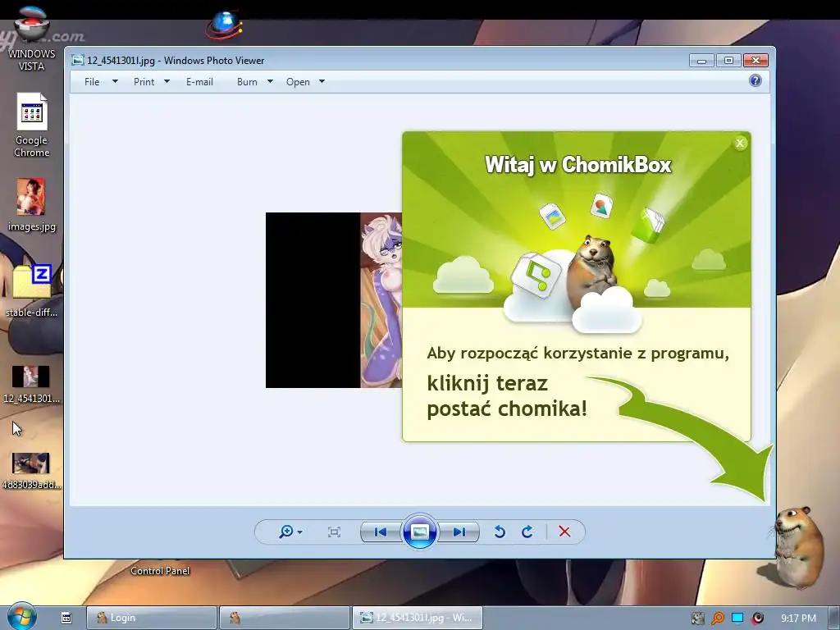Image resolution: width=840 pixels, height=630 pixels.
Task: Go to the previous photo
Action: tap(381, 532)
